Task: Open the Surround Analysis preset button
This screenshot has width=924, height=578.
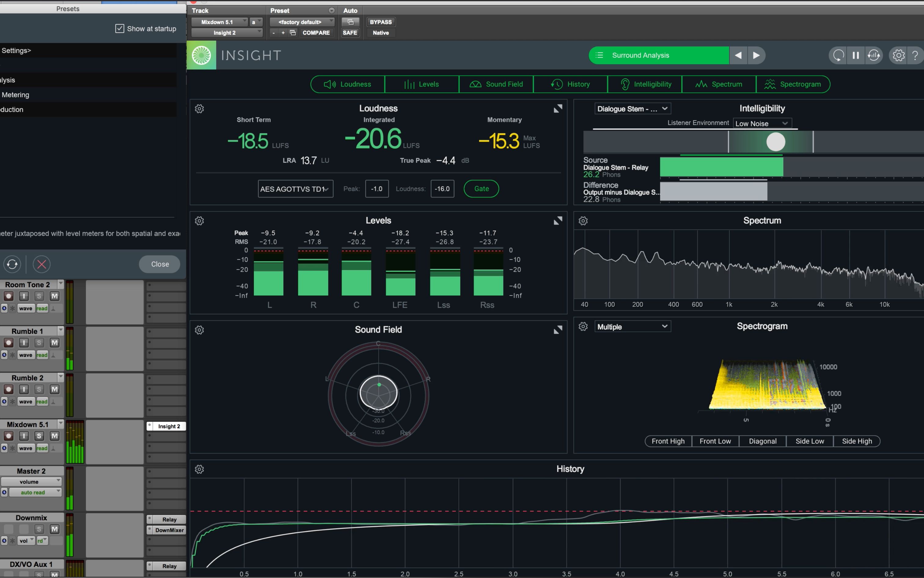Action: (659, 55)
